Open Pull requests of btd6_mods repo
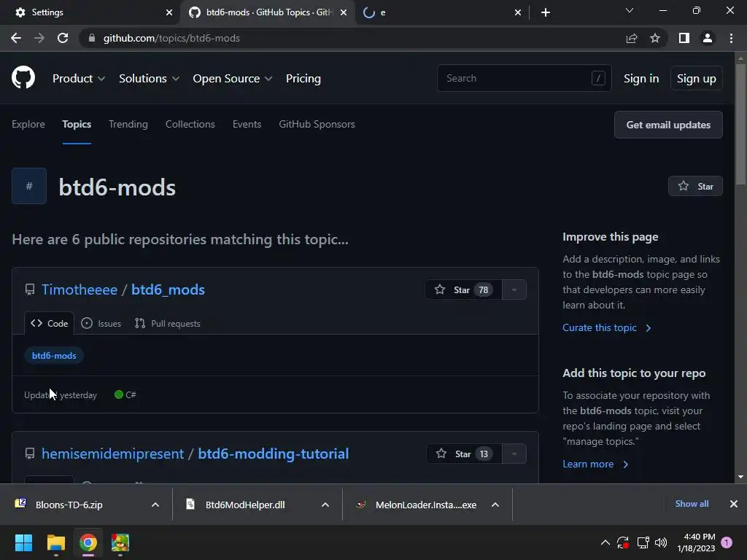This screenshot has height=560, width=747. 167,323
